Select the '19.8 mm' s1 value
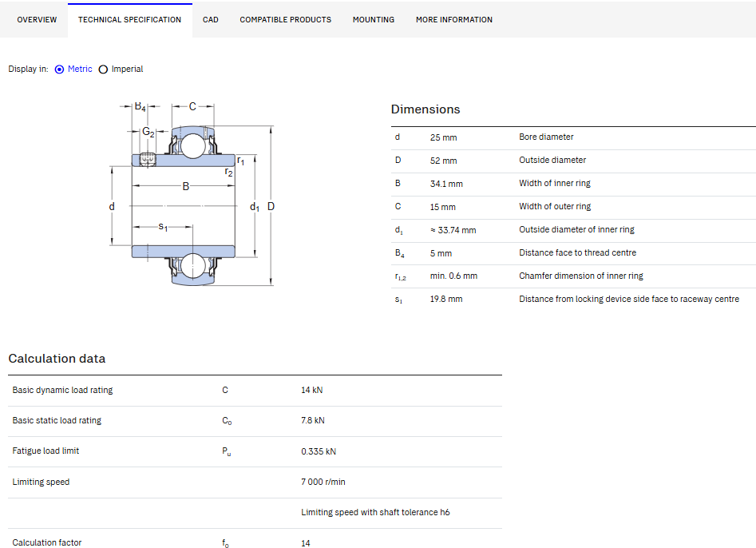This screenshot has height=548, width=756. [x=446, y=299]
